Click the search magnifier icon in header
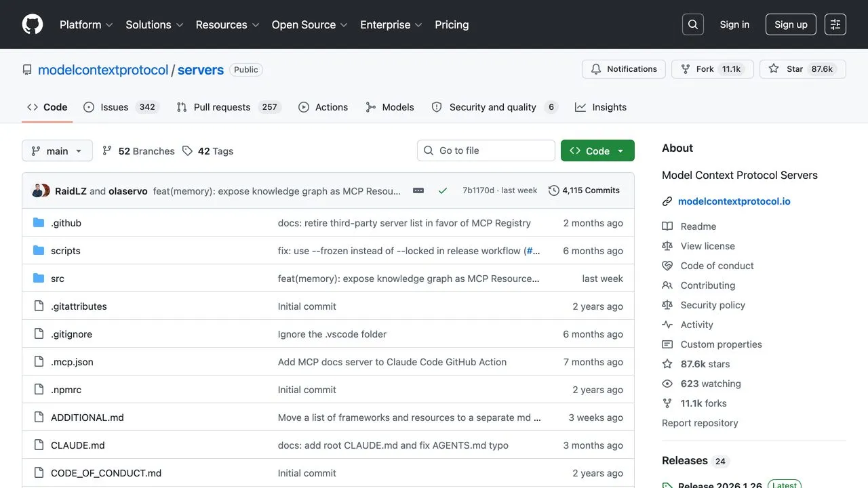 click(693, 24)
